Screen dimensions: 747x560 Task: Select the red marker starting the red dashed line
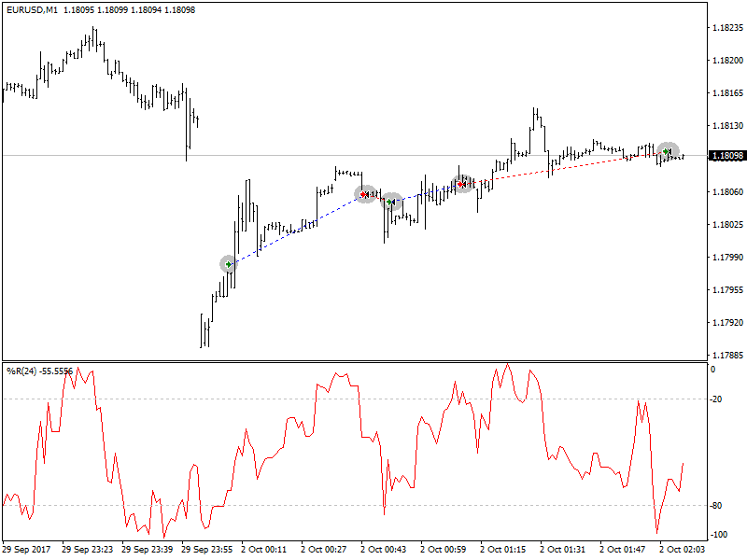click(461, 184)
